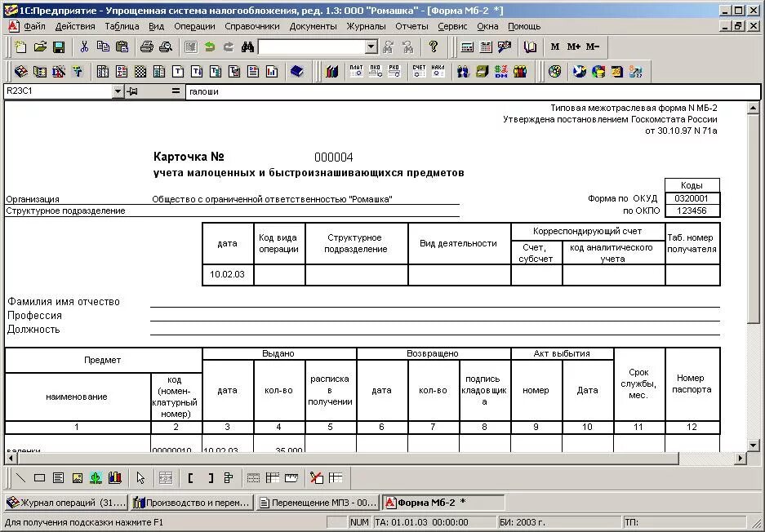
Task: Switch to the Форма МБ-2 window tab
Action: (443, 503)
